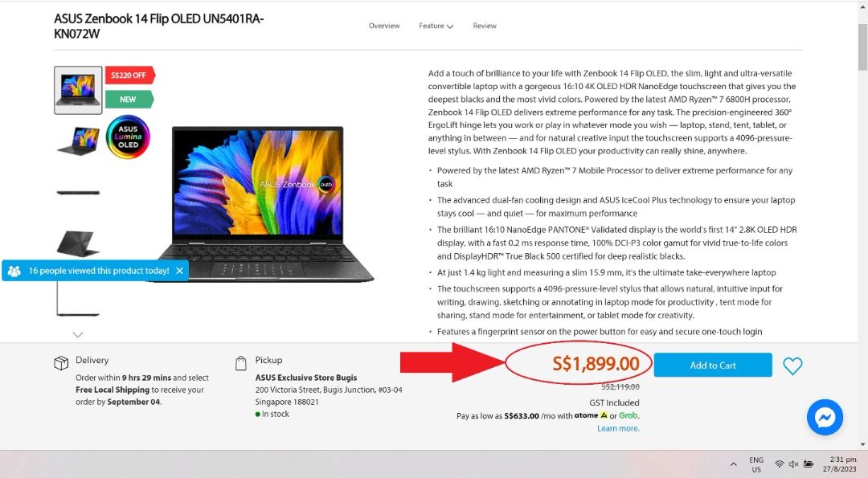The height and width of the screenshot is (478, 868).
Task: Click the pickup bag icon
Action: pos(241,363)
